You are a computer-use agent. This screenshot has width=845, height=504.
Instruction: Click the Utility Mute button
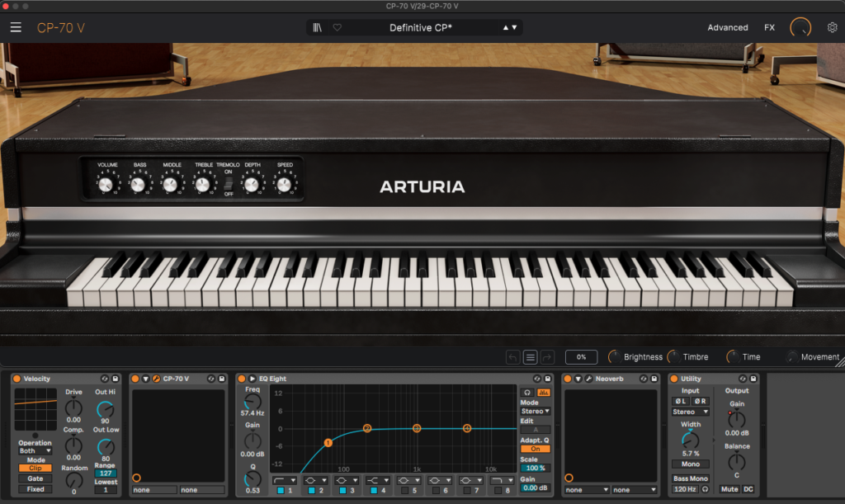click(729, 489)
